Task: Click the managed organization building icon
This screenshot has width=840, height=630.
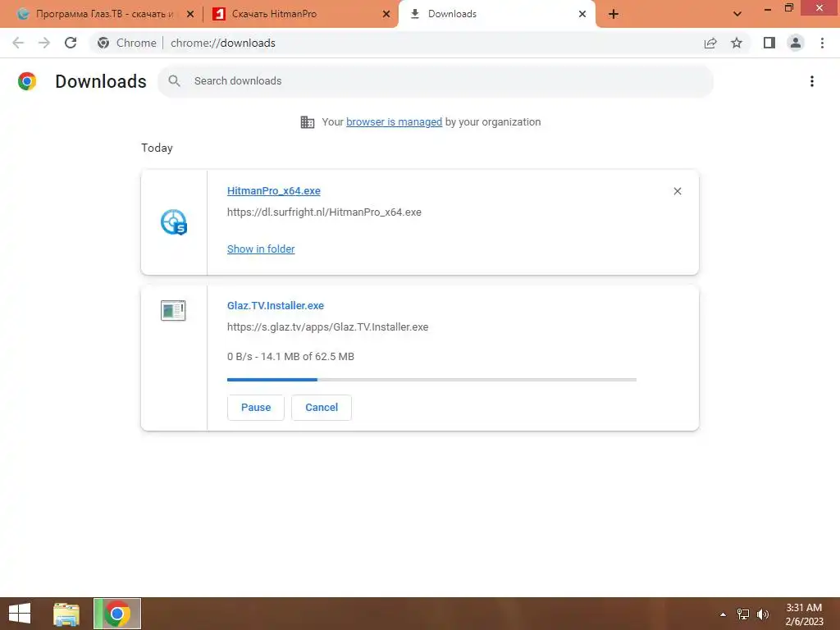Action: point(308,122)
